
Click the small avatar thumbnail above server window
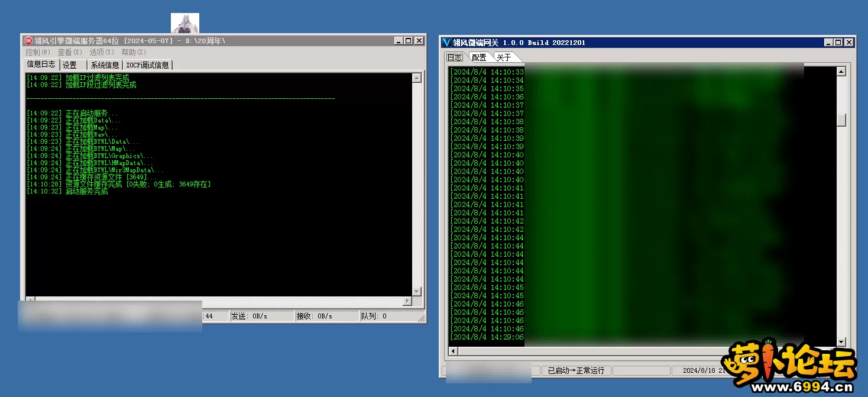click(x=185, y=23)
